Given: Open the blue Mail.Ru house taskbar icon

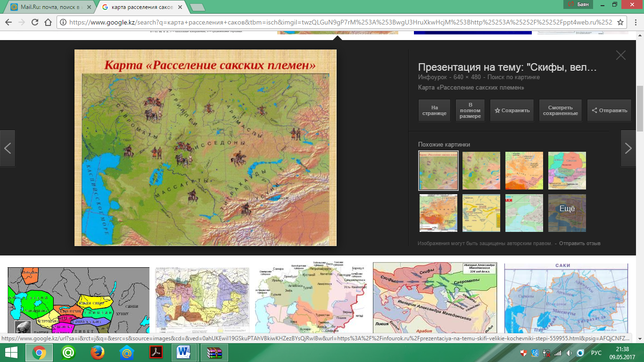Looking at the screenshot, I should [127, 353].
